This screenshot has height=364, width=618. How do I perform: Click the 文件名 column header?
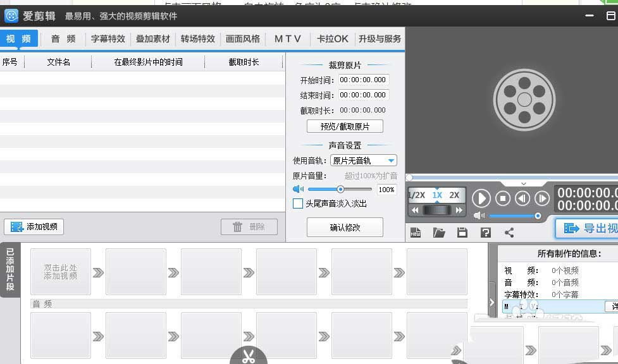58,62
